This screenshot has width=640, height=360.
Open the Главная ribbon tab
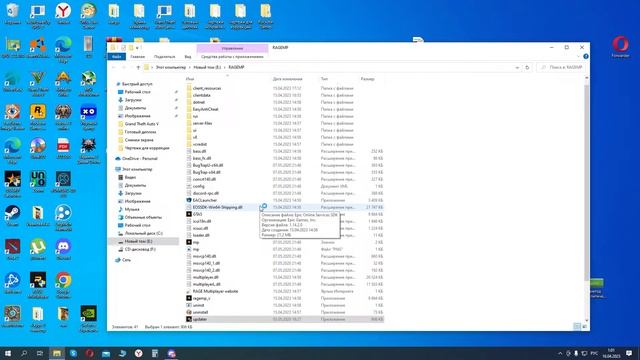pyautogui.click(x=138, y=57)
